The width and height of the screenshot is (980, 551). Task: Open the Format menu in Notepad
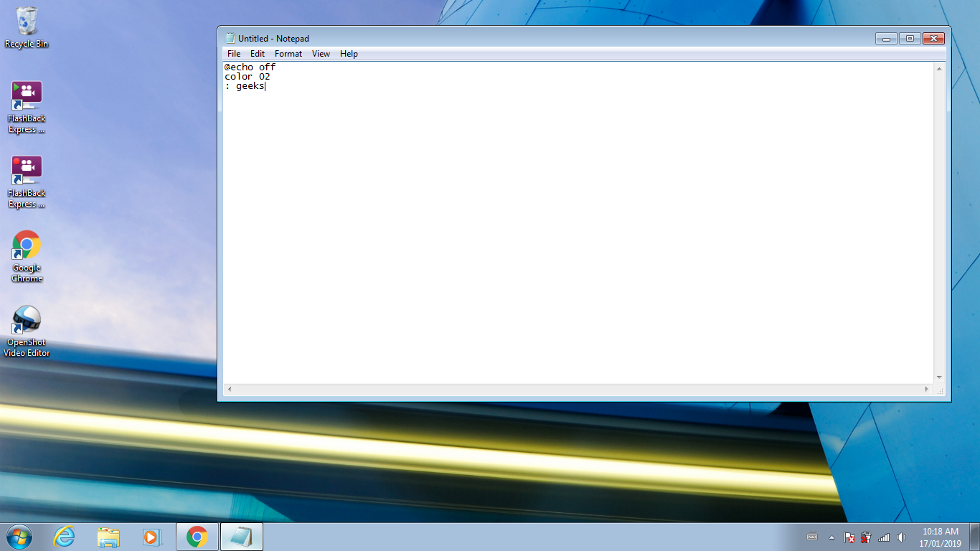[288, 53]
